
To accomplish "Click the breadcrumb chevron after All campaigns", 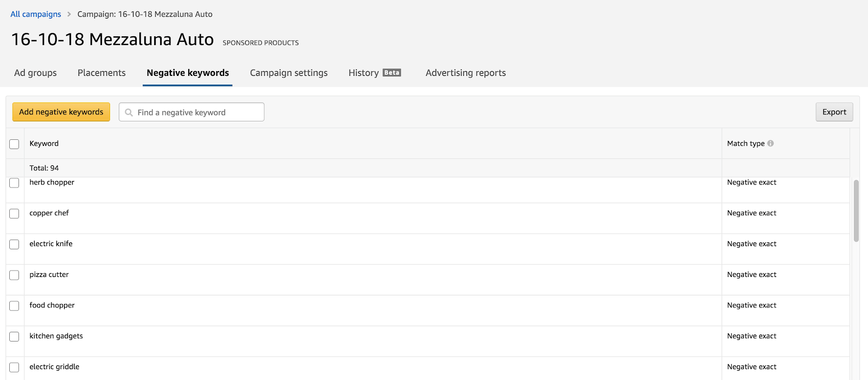I will (x=69, y=14).
